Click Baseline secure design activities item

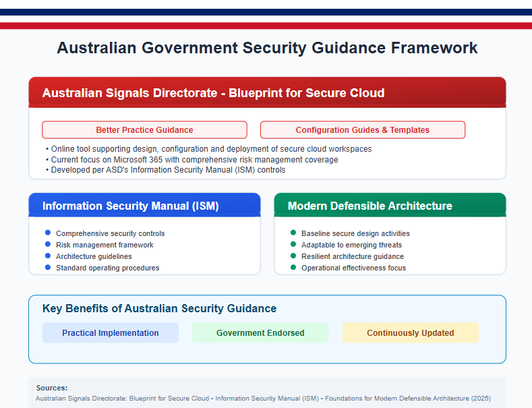click(x=355, y=233)
